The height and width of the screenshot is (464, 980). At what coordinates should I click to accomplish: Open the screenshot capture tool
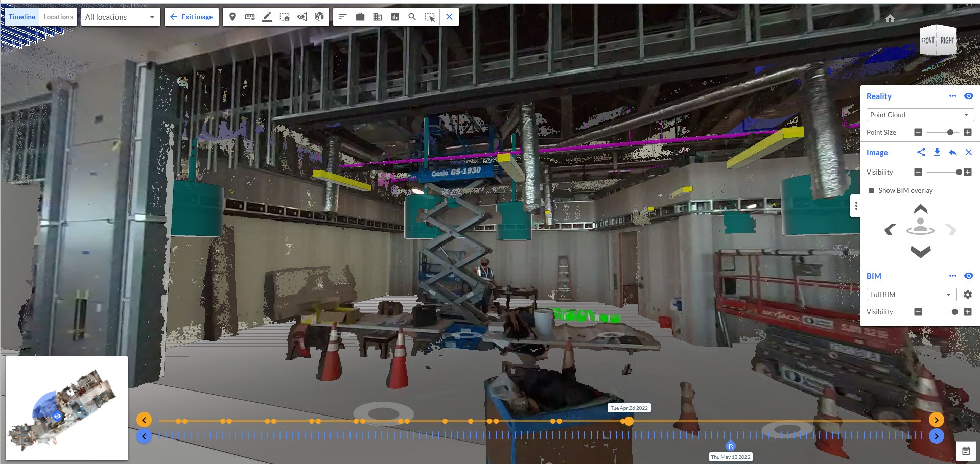pyautogui.click(x=285, y=16)
